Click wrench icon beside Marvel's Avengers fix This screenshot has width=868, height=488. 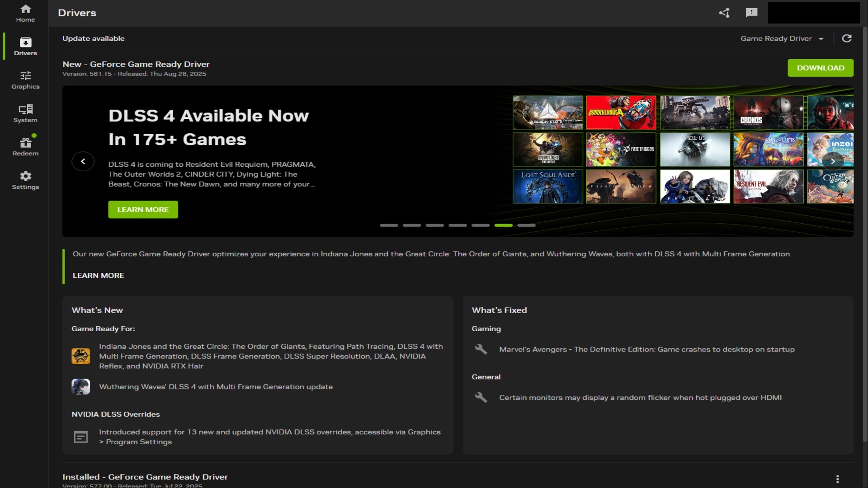point(481,349)
